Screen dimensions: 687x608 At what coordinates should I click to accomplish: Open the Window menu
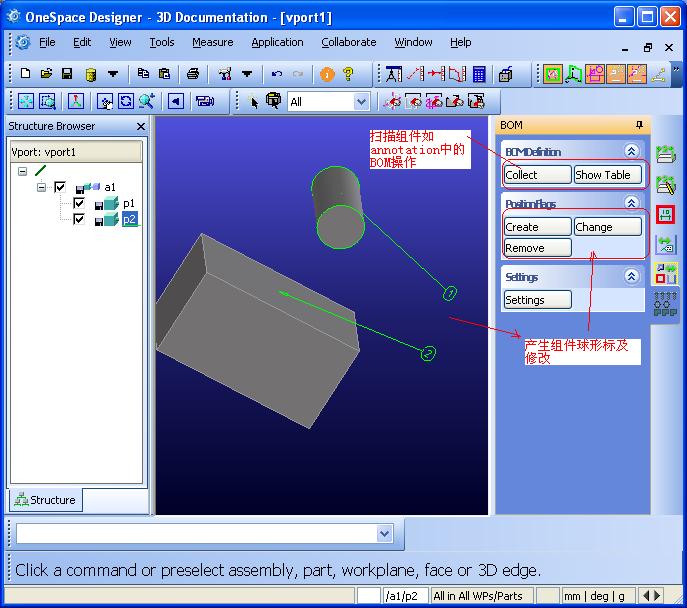pos(413,42)
